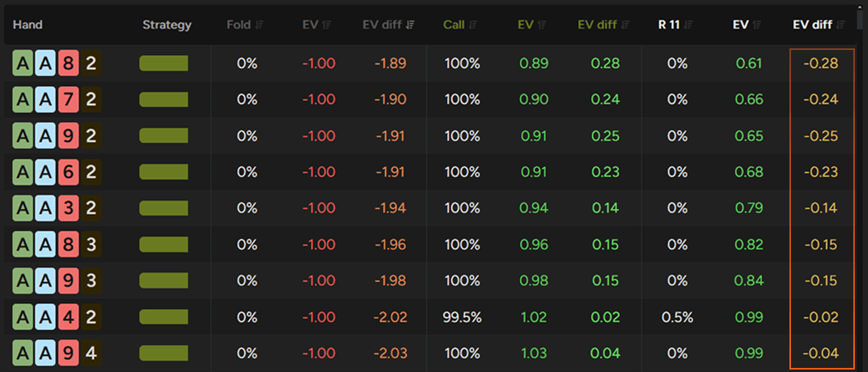Image resolution: width=868 pixels, height=372 pixels.
Task: Click sort icon beside white EV header
Action: coord(757,25)
